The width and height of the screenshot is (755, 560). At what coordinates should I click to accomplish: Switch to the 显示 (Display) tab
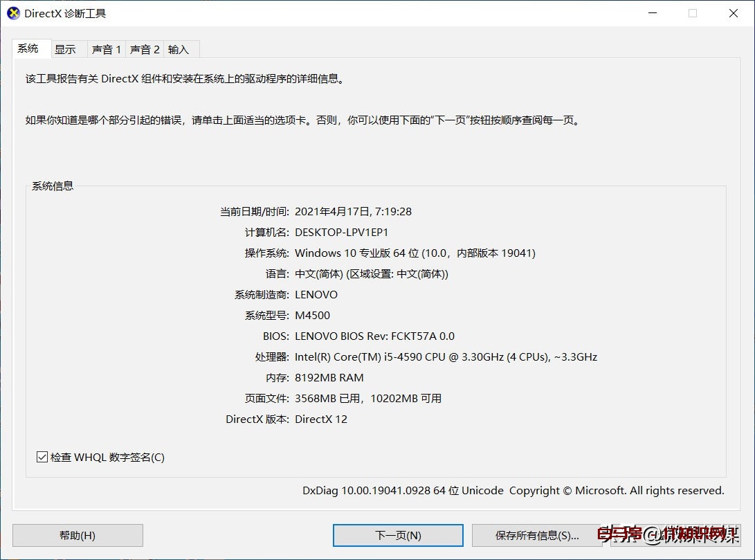(67, 48)
